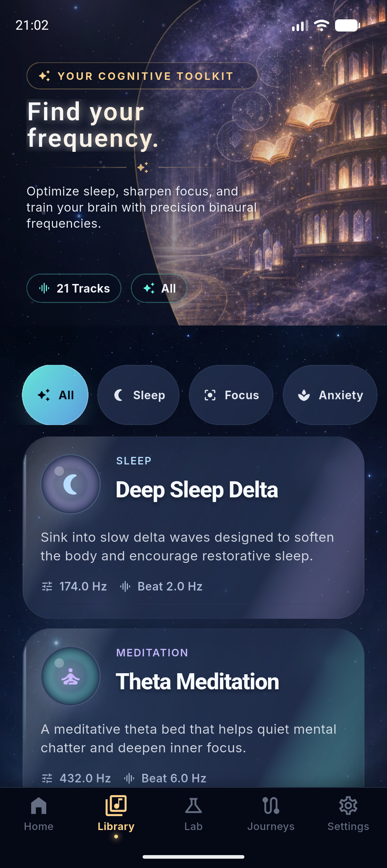387x868 pixels.
Task: Tap the Your Cognitive Toolkit badge
Action: coord(142,76)
